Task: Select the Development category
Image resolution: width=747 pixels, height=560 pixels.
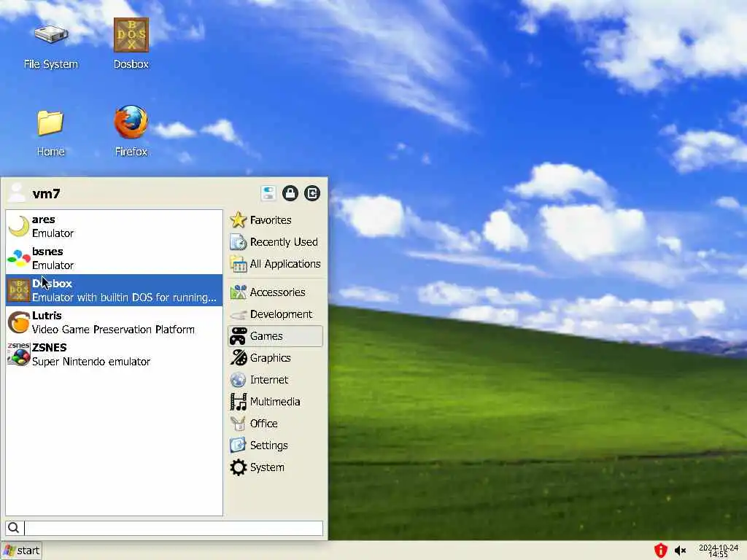Action: click(275, 314)
